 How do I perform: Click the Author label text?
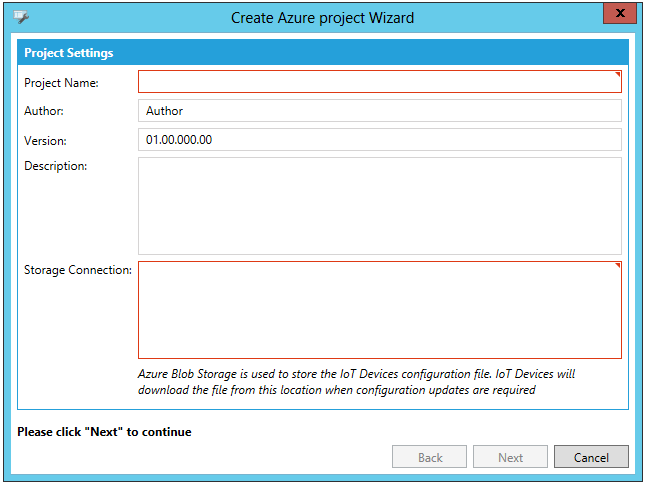(44, 111)
